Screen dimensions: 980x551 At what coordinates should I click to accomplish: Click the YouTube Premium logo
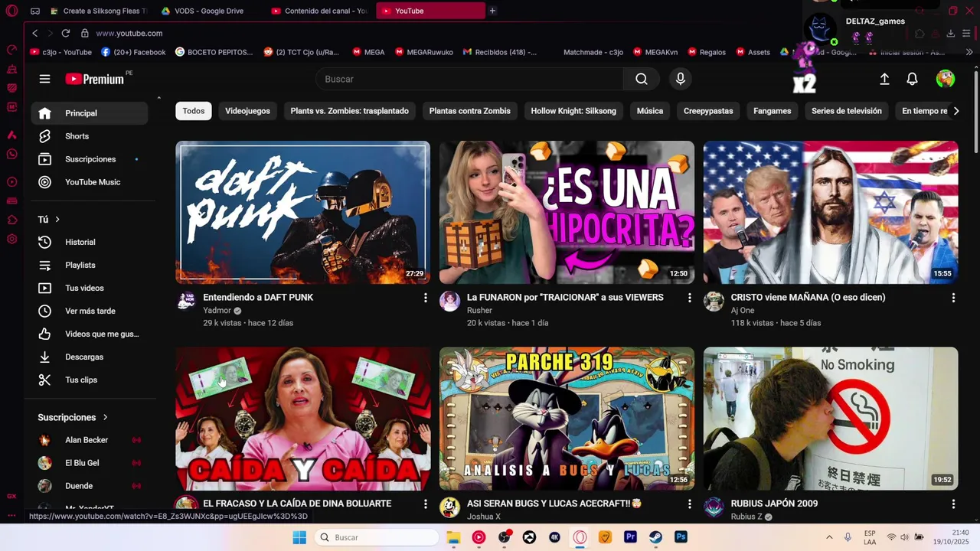click(x=95, y=79)
